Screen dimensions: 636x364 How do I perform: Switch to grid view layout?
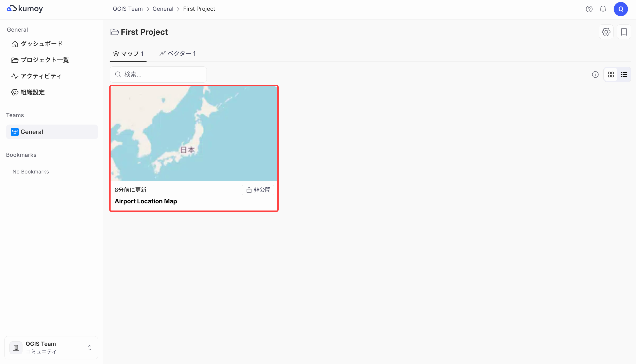611,74
